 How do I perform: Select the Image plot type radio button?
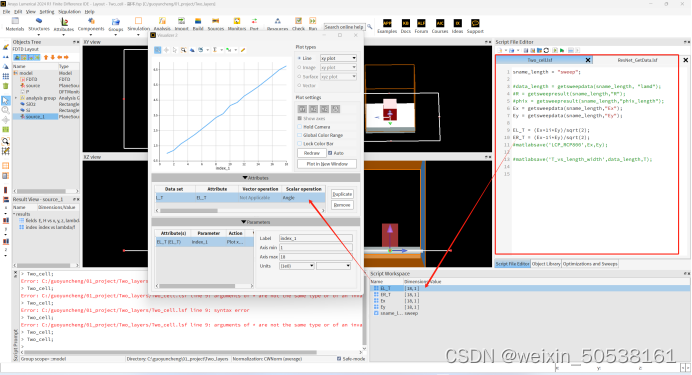pyautogui.click(x=300, y=68)
